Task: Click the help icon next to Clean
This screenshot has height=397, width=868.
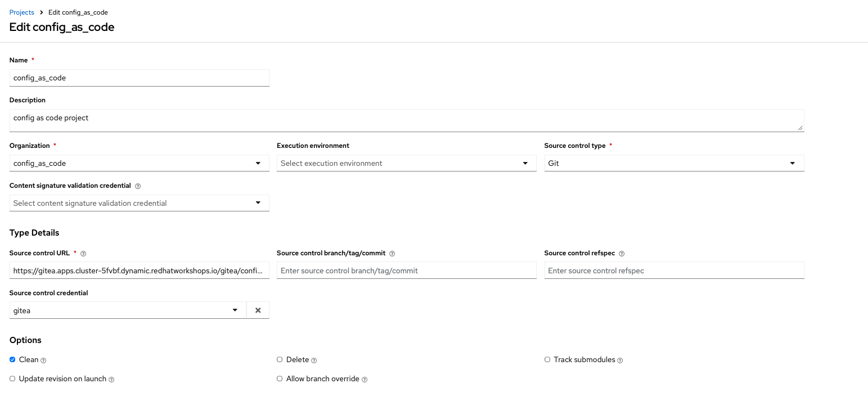Action: 43,360
